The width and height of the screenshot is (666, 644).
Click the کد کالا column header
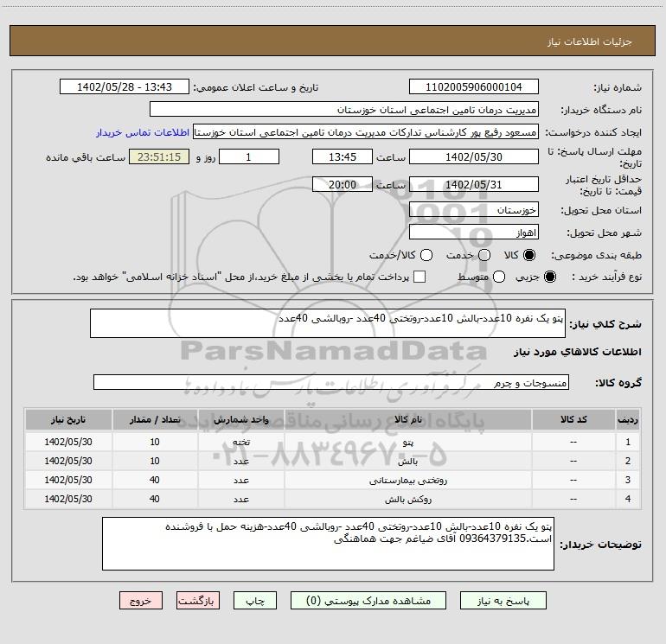point(573,419)
